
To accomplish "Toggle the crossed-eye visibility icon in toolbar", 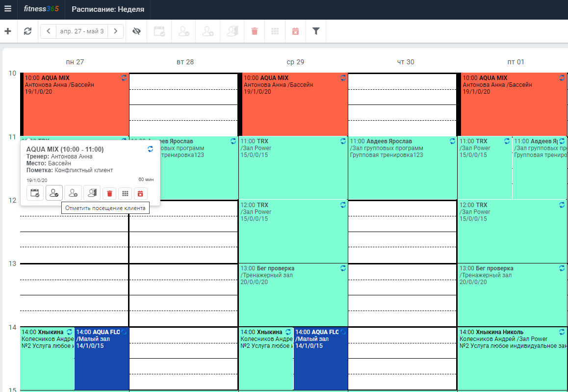I will (x=136, y=31).
